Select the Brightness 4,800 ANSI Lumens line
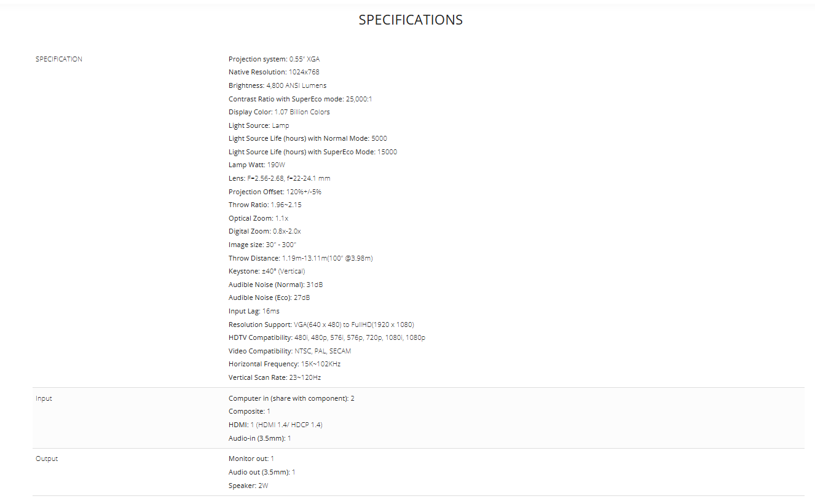This screenshot has width=815, height=504. [277, 85]
